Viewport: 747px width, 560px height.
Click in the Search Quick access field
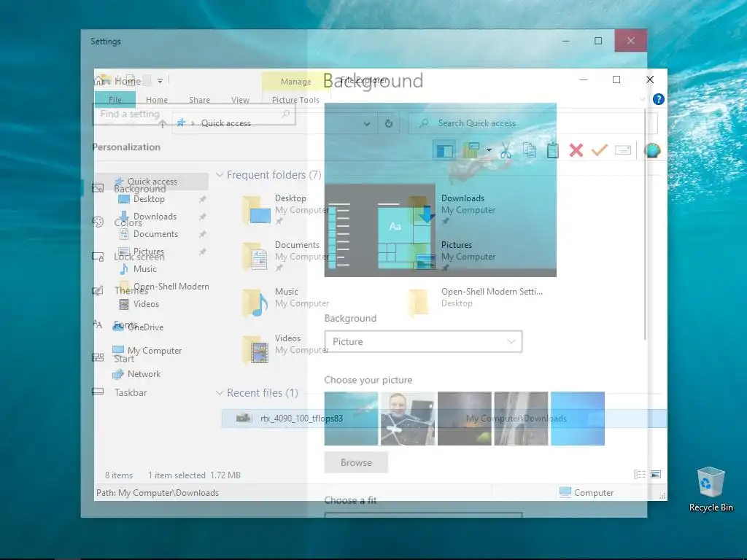533,123
